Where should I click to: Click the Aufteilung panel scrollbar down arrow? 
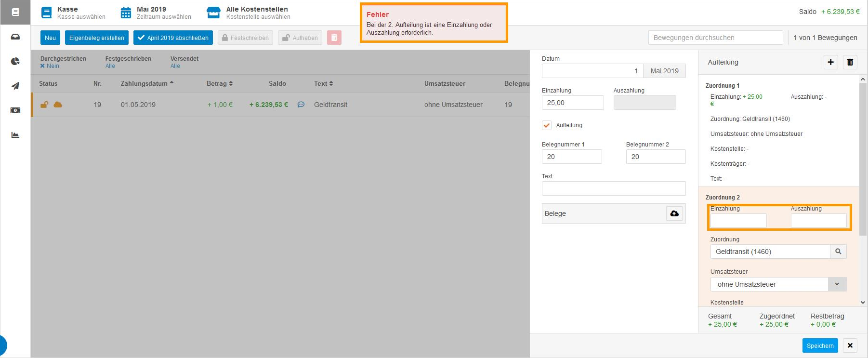pos(863,303)
